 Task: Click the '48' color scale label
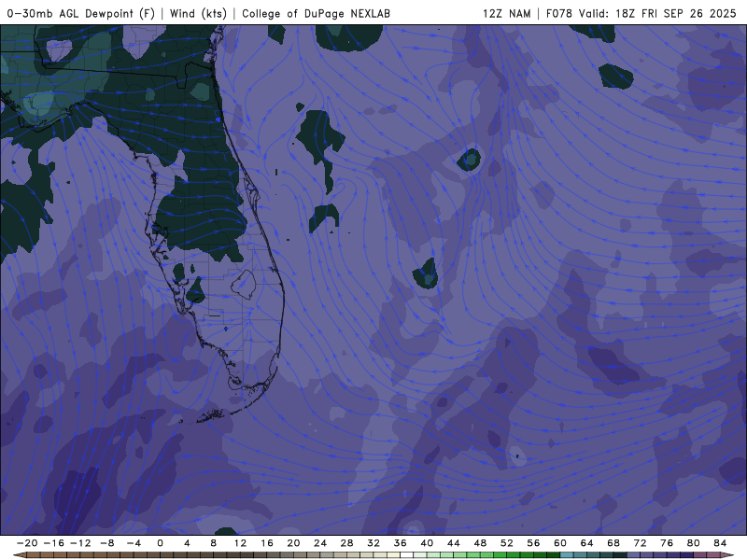point(480,543)
